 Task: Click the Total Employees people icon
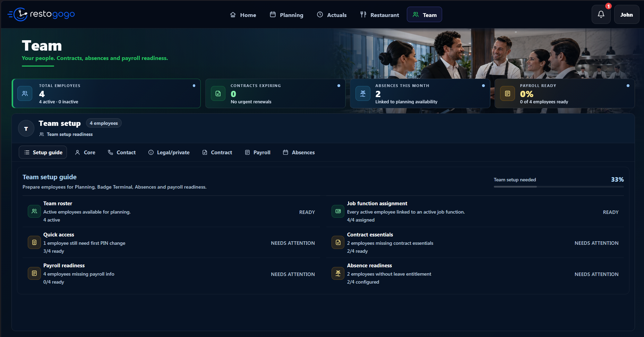point(25,94)
